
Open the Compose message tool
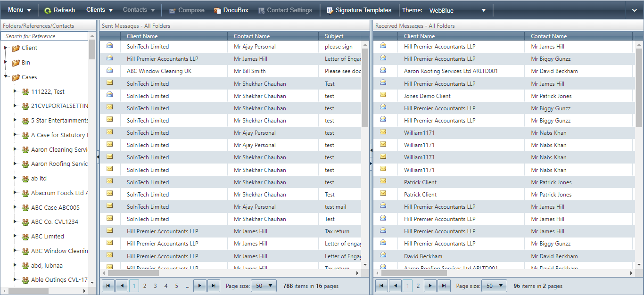[x=186, y=9]
